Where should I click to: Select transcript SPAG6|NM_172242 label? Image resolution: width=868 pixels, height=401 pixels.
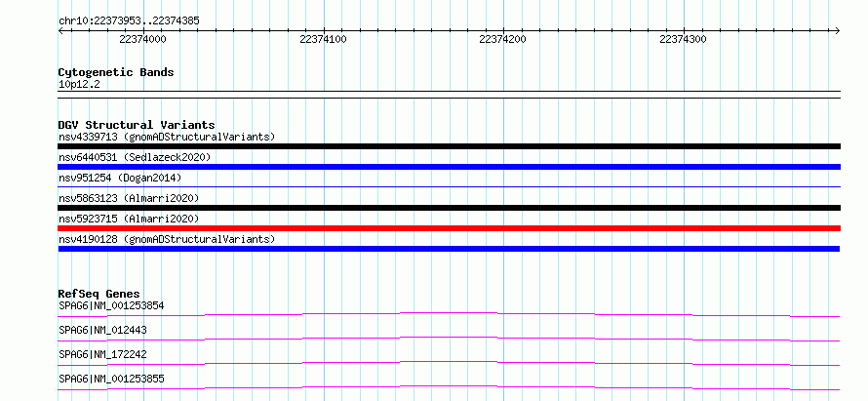click(x=102, y=354)
